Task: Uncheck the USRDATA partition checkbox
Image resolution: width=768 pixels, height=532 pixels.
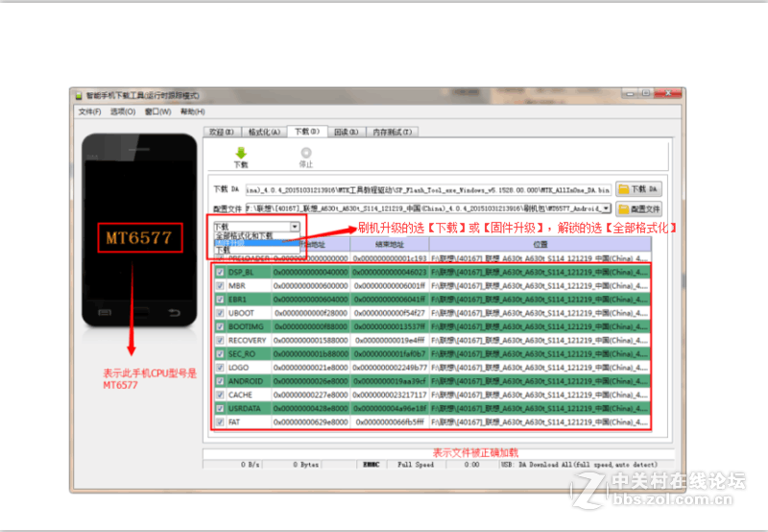Action: point(220,408)
